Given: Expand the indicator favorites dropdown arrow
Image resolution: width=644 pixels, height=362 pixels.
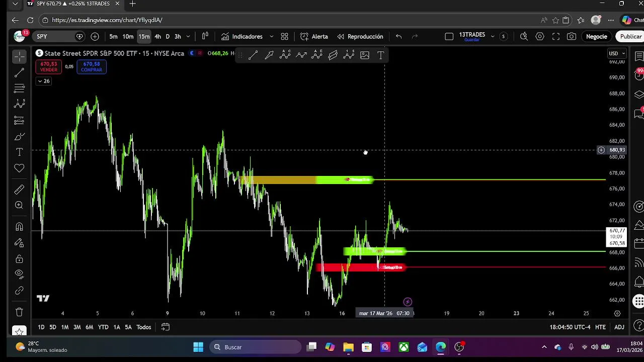Looking at the screenshot, I should pyautogui.click(x=271, y=36).
